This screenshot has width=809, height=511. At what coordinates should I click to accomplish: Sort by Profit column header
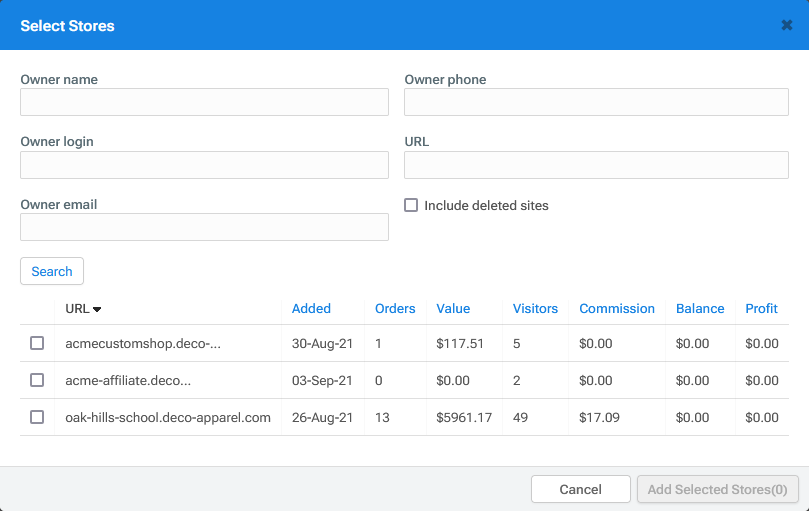(761, 308)
